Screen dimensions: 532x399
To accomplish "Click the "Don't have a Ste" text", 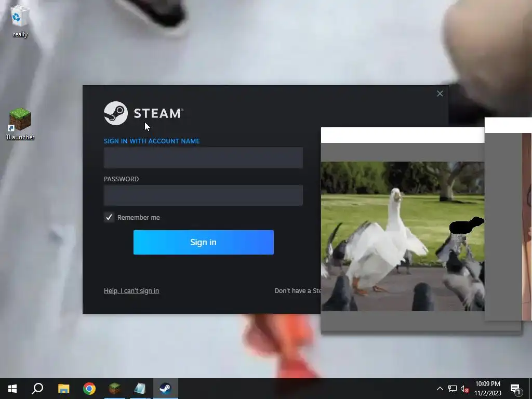I will tap(298, 291).
